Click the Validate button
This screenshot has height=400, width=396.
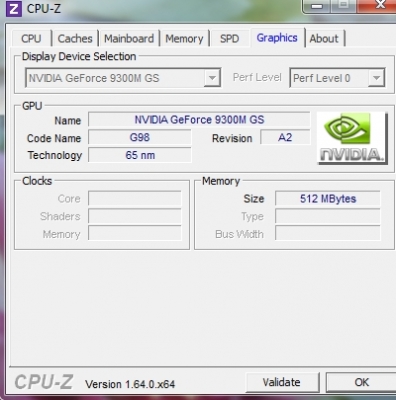[282, 382]
